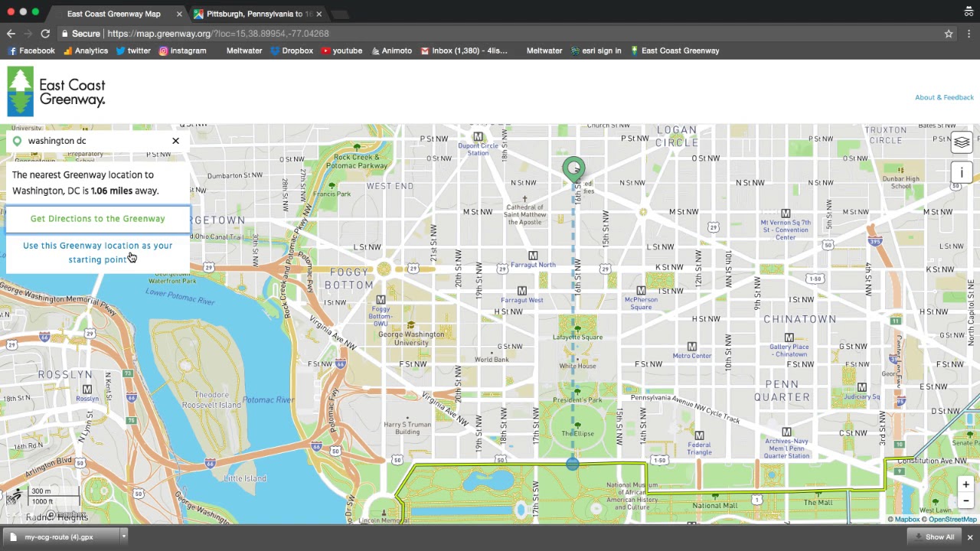Click the Judiciary Sq metro icon

[x=861, y=387]
